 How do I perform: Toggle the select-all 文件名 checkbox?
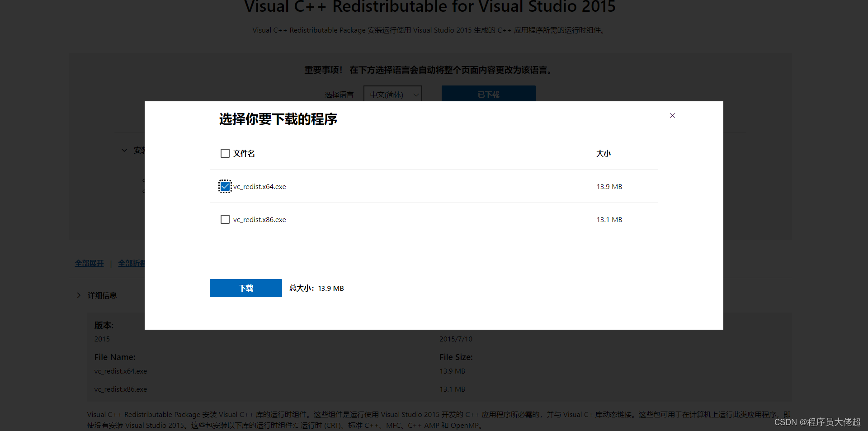click(225, 153)
